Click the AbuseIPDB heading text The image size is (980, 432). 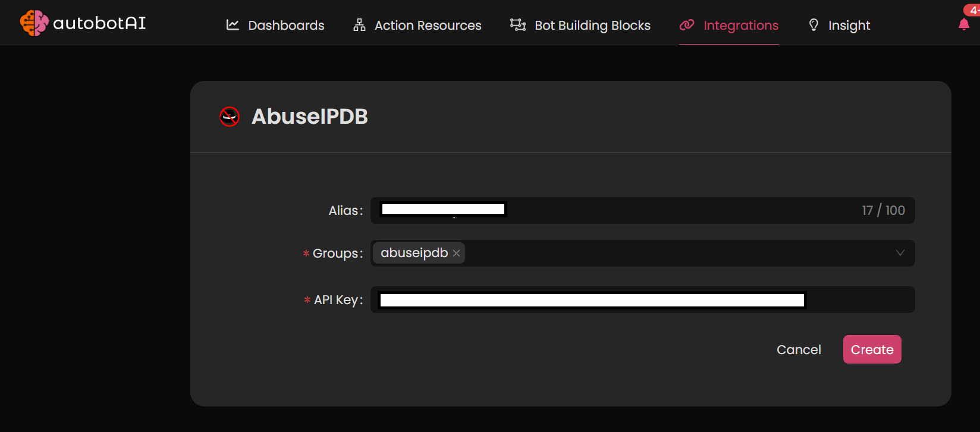310,117
